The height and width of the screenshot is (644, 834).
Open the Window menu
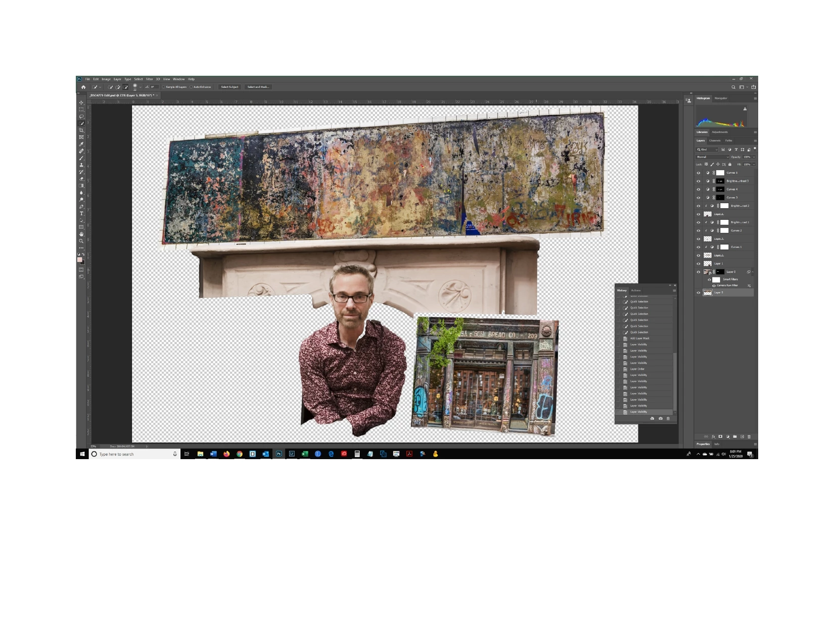178,79
